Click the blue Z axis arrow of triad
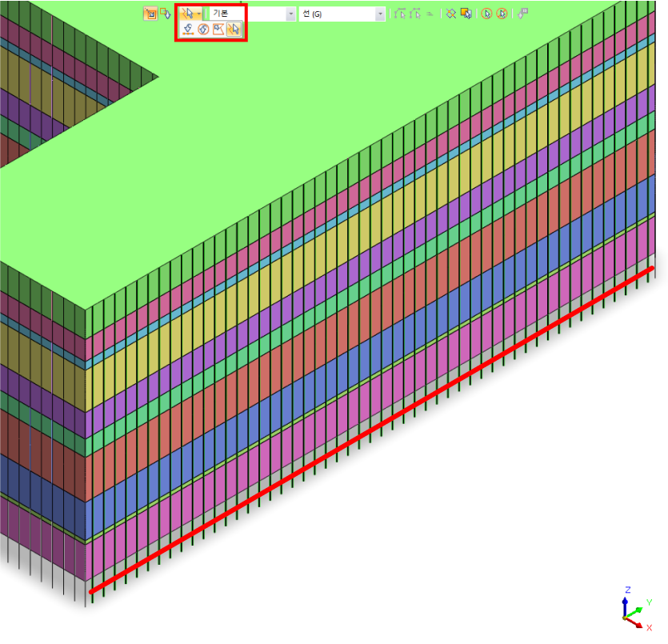This screenshot has height=644, width=668. point(625,607)
